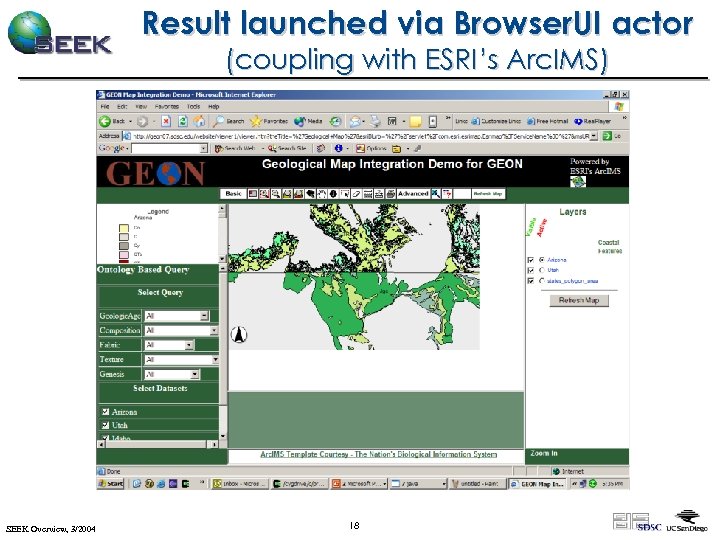Viewport: 720px width, 540px height.
Task: Click the IE History icon
Action: pyautogui.click(x=336, y=121)
